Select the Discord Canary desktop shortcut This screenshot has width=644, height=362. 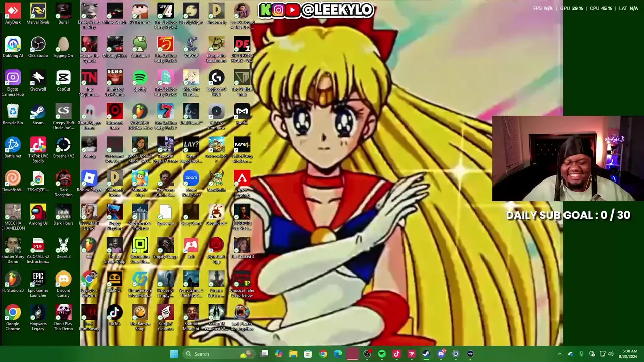[63, 284]
